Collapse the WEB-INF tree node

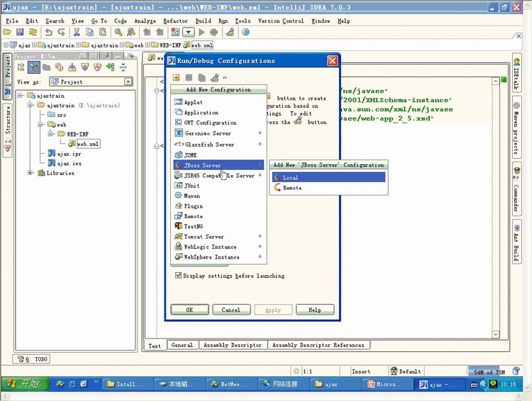pos(50,134)
